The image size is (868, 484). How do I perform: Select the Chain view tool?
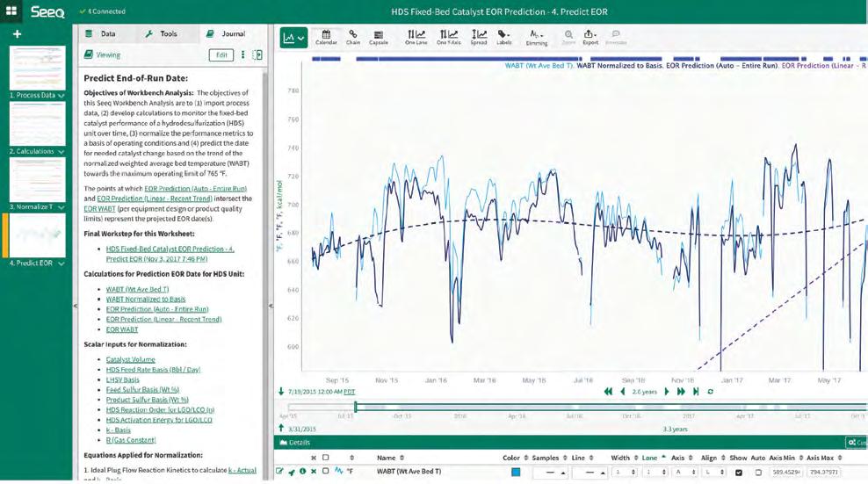point(352,37)
